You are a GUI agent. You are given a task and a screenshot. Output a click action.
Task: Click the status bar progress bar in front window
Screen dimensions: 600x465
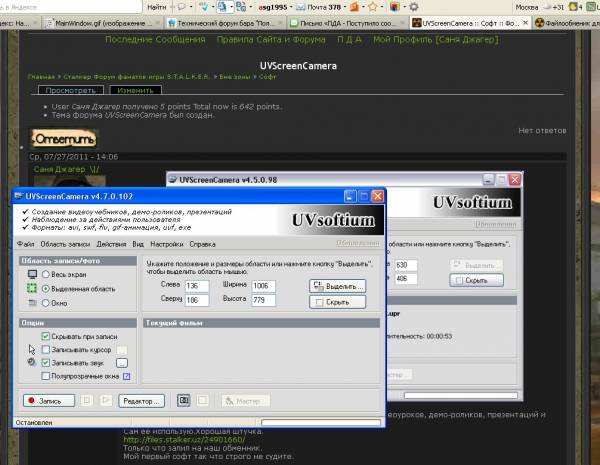(321, 422)
